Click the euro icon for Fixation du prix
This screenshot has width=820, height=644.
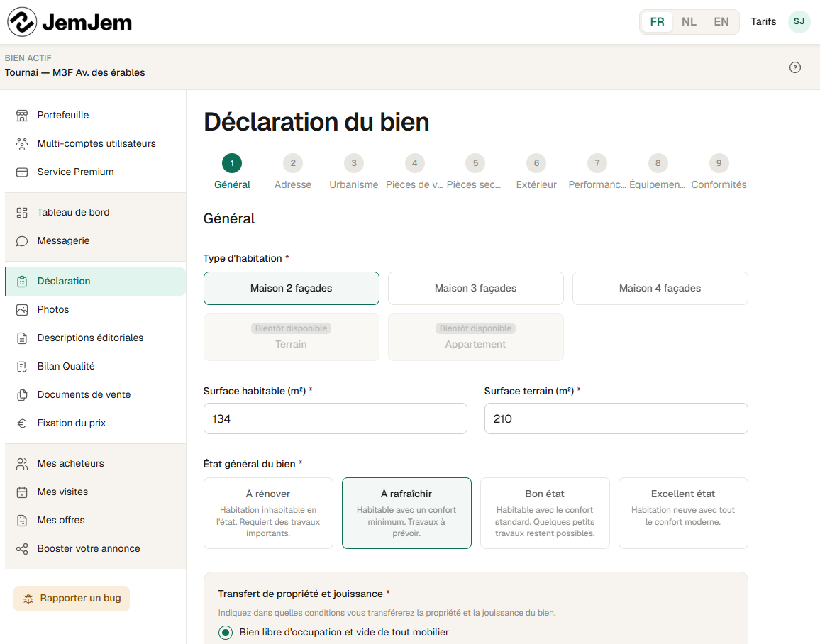point(22,423)
